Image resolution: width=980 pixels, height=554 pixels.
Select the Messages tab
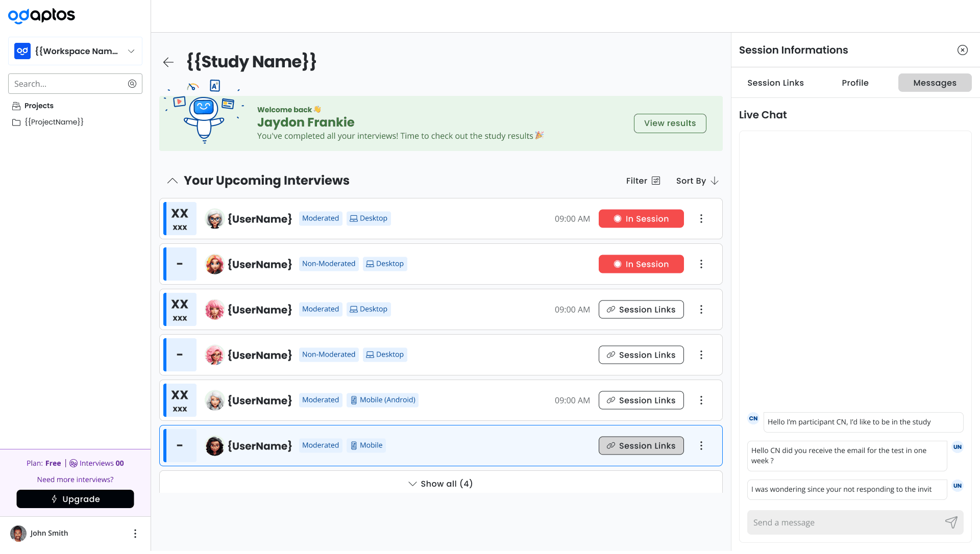pos(935,83)
